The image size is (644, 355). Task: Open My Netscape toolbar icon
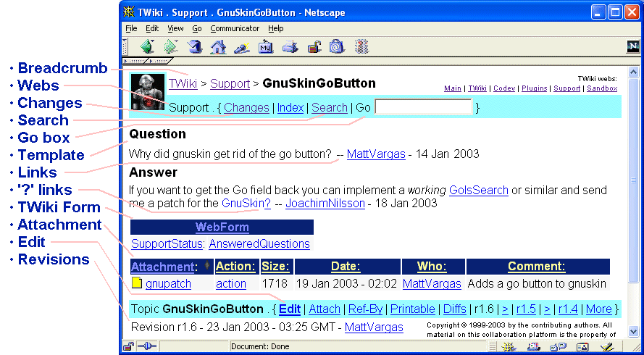265,47
